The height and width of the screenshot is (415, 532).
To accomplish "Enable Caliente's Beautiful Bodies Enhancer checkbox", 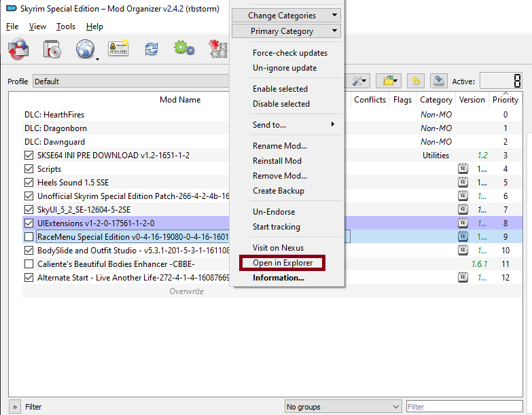I will (29, 264).
